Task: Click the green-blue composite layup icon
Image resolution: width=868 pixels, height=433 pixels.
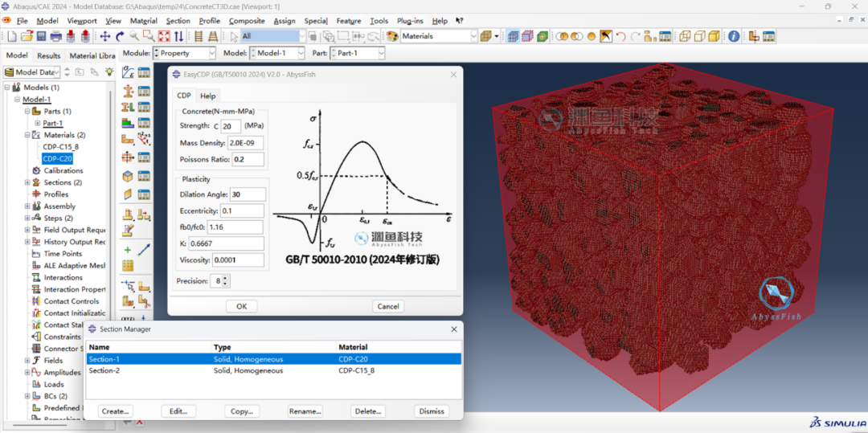Action: point(128,122)
